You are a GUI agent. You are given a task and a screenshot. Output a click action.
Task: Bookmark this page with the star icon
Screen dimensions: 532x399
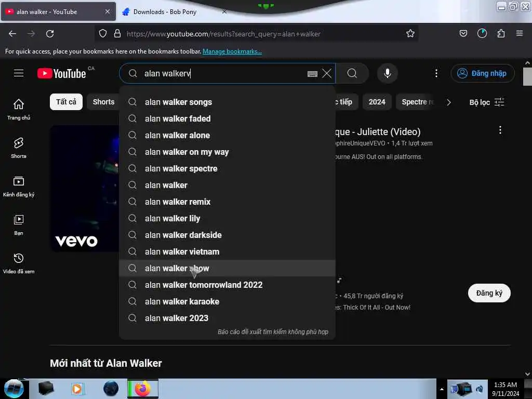click(x=410, y=34)
